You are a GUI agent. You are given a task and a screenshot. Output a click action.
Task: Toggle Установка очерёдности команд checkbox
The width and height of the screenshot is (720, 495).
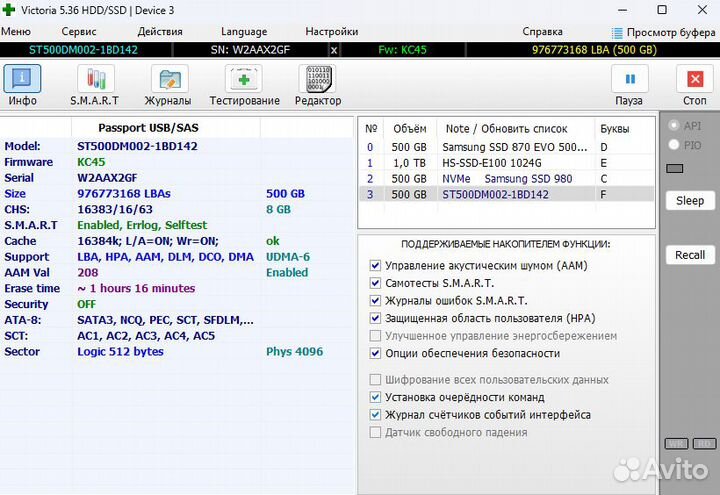[x=375, y=397]
